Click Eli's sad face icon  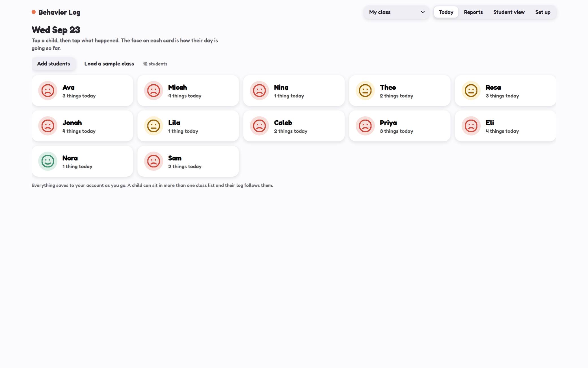(471, 126)
